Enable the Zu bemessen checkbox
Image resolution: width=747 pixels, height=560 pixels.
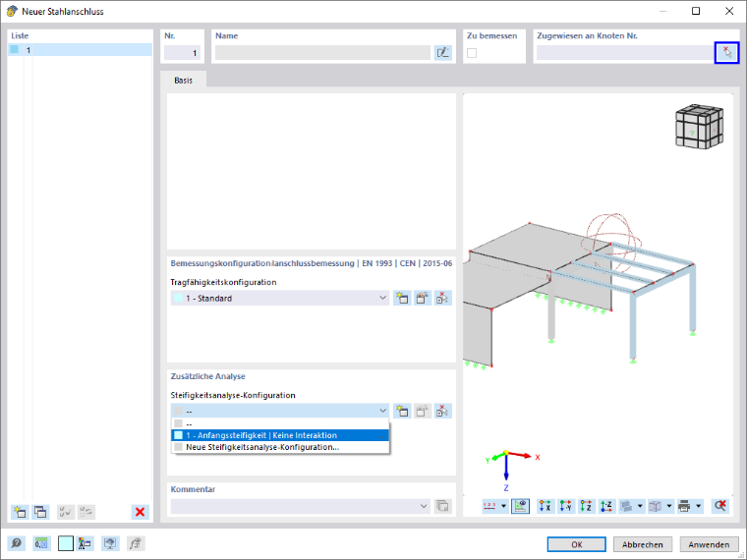pyautogui.click(x=472, y=53)
